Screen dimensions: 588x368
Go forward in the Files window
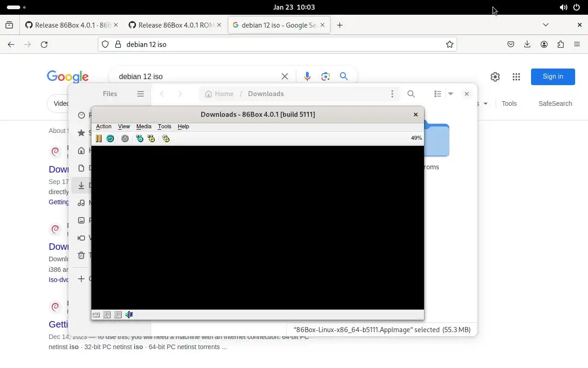[180, 94]
